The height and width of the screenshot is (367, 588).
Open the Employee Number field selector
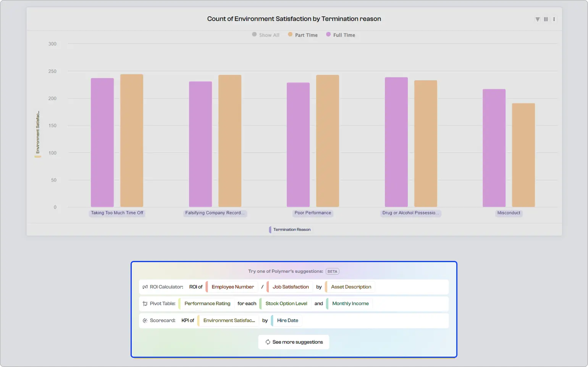click(x=233, y=287)
